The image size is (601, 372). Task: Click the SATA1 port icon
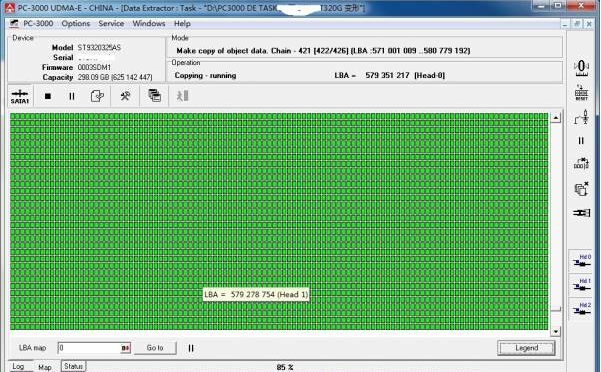pyautogui.click(x=20, y=96)
